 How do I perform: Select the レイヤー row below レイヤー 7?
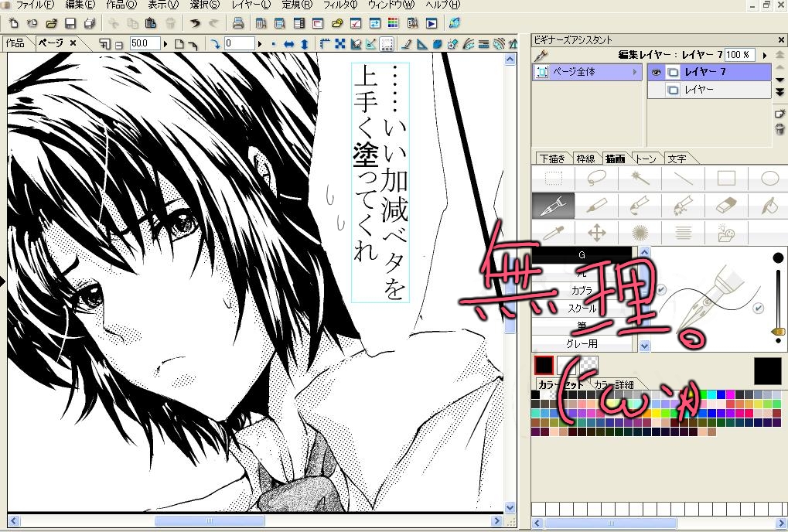click(x=709, y=90)
